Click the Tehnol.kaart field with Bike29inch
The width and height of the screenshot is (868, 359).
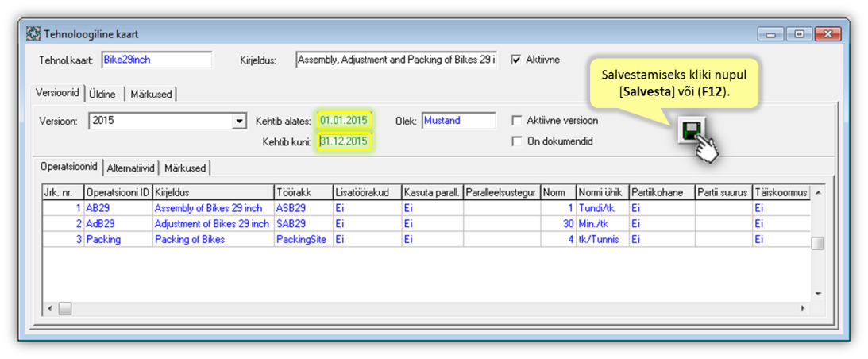156,60
